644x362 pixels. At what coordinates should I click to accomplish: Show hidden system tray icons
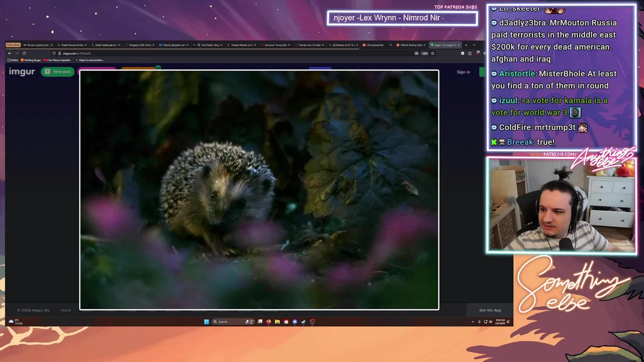click(473, 322)
